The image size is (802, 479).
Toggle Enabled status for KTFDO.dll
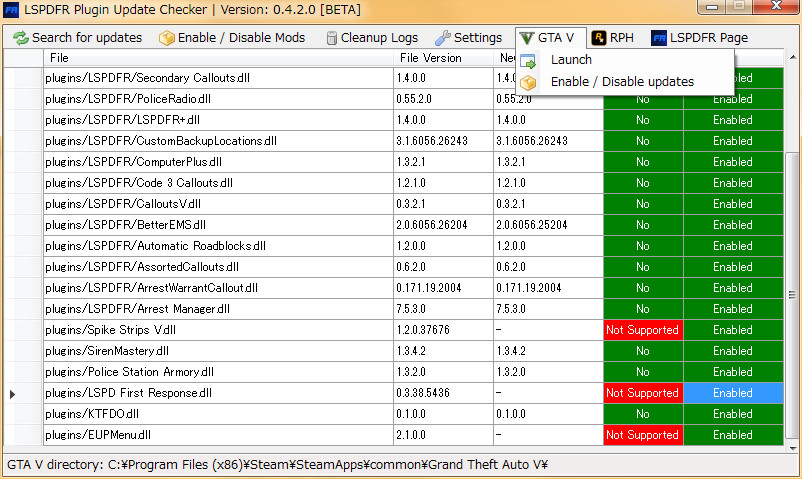point(733,414)
